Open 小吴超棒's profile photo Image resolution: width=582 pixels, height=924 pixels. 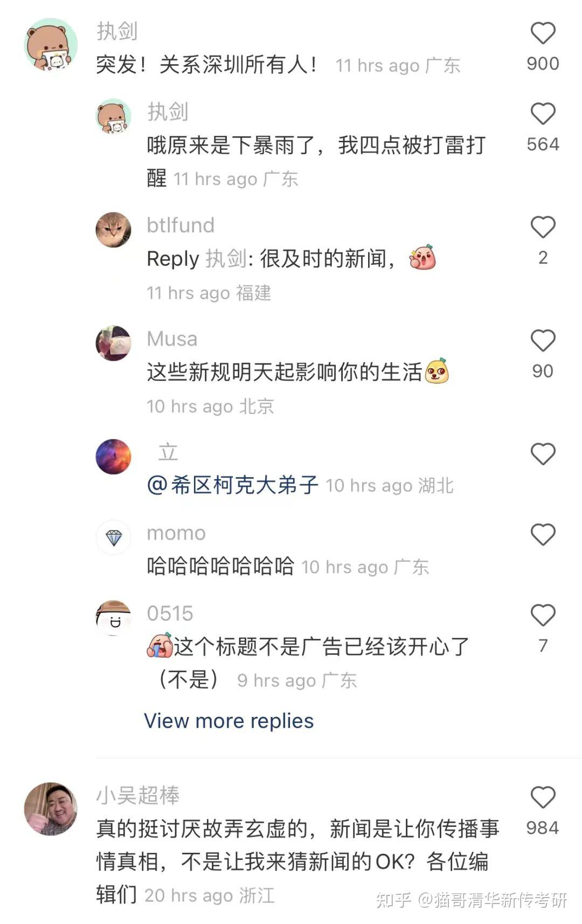[51, 809]
